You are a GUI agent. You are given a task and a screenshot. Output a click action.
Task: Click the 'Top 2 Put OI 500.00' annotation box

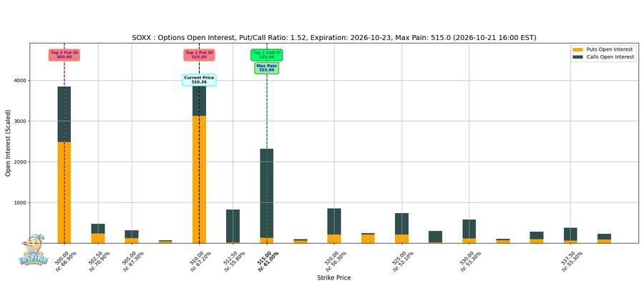pos(64,55)
